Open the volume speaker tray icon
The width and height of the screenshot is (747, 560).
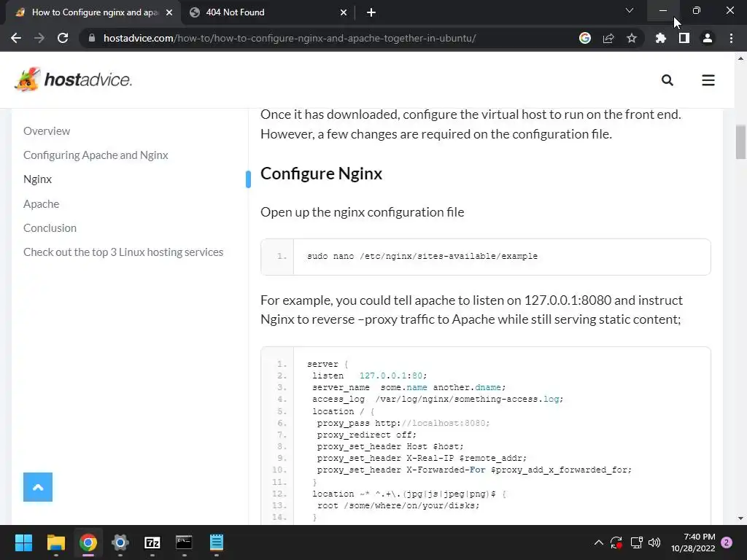[x=654, y=542]
